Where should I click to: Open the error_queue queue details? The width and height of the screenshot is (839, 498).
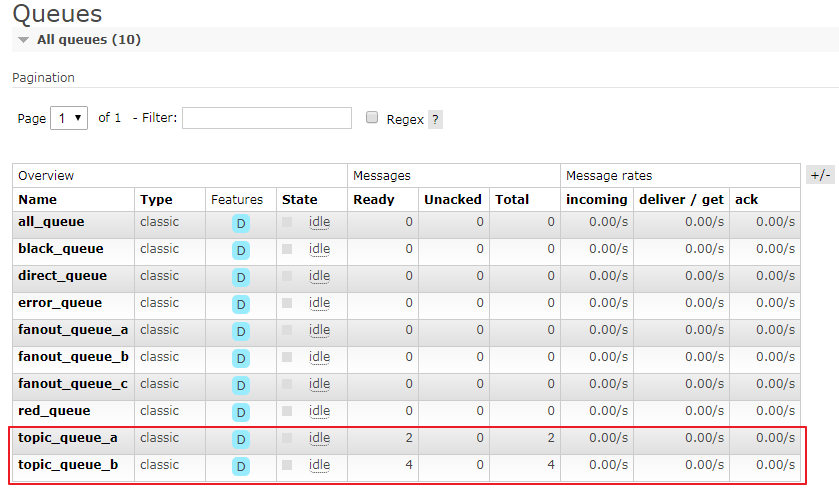(60, 303)
